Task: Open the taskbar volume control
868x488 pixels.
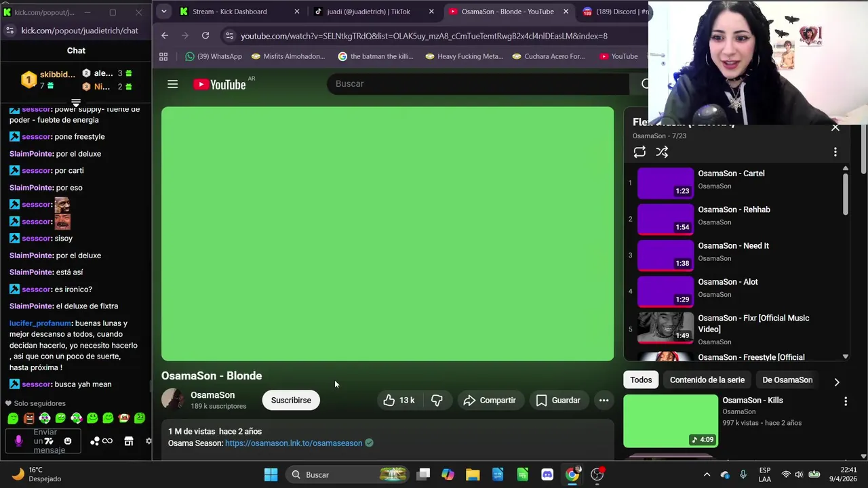Action: (799, 474)
